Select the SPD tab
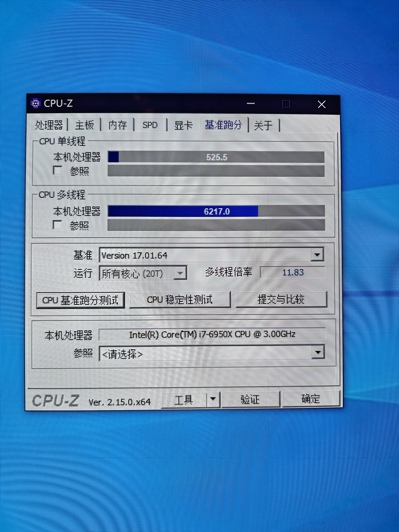 [x=150, y=125]
